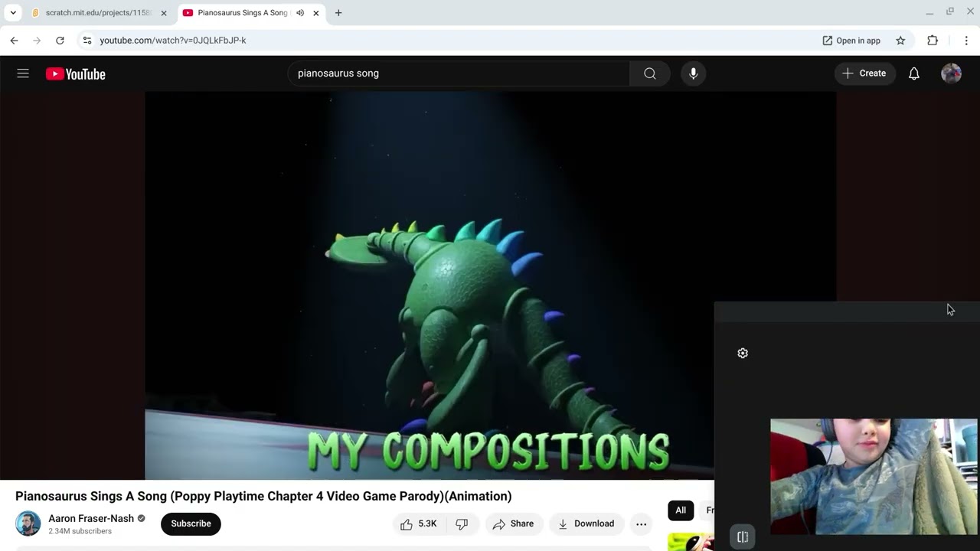This screenshot has height=551, width=980.
Task: Open a new browser tab
Action: pyautogui.click(x=338, y=13)
